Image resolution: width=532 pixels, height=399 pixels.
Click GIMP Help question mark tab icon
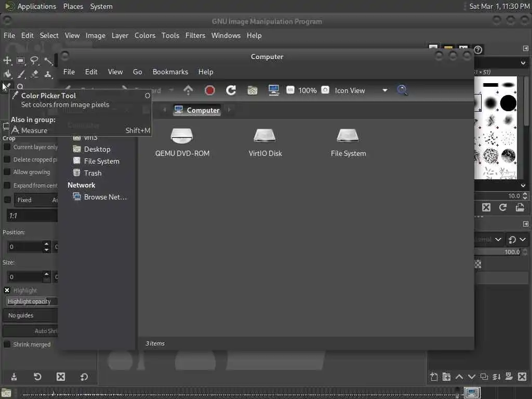[478, 50]
